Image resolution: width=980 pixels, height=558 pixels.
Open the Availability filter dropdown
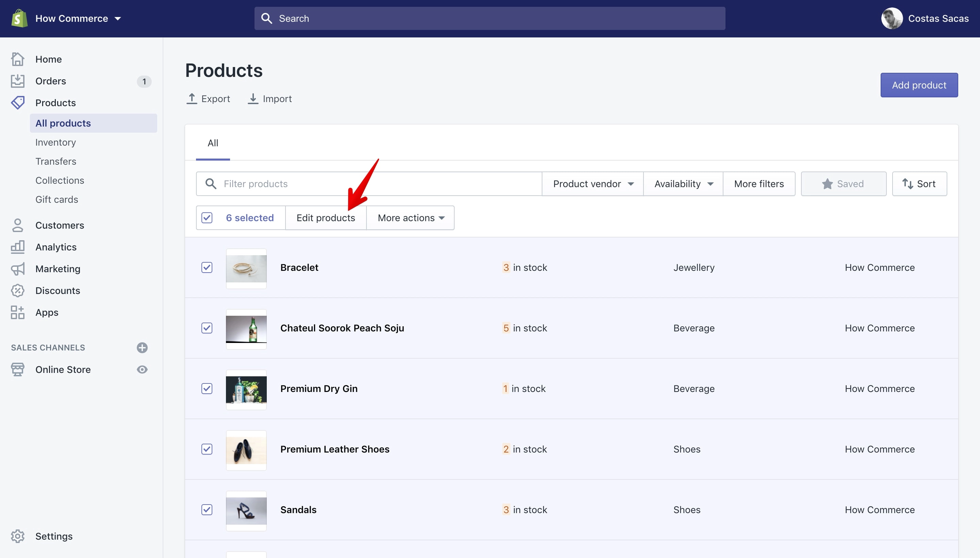coord(683,184)
